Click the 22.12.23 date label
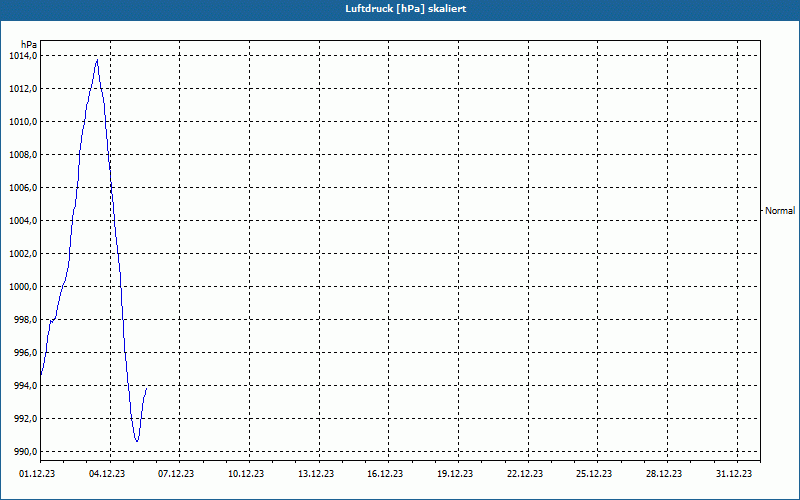 coord(525,474)
